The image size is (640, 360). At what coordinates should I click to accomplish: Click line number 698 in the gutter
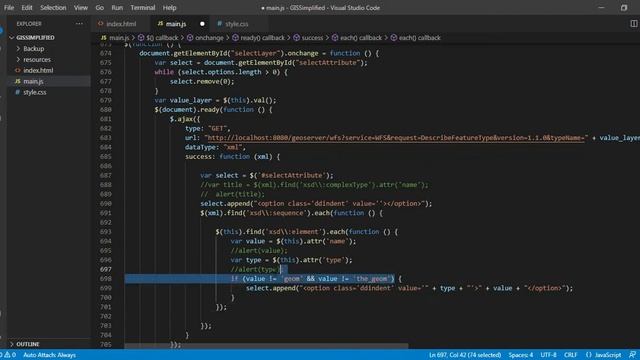[x=105, y=279]
